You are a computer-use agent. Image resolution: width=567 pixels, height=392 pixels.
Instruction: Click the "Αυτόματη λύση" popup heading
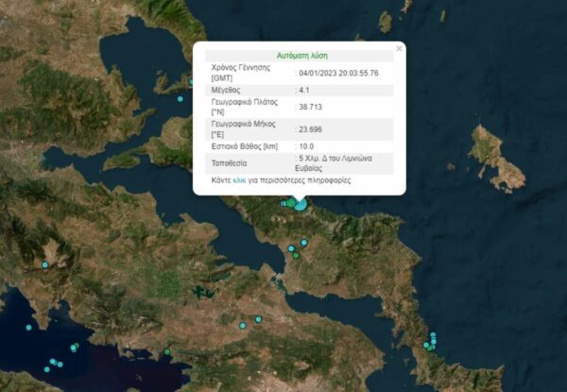click(300, 56)
